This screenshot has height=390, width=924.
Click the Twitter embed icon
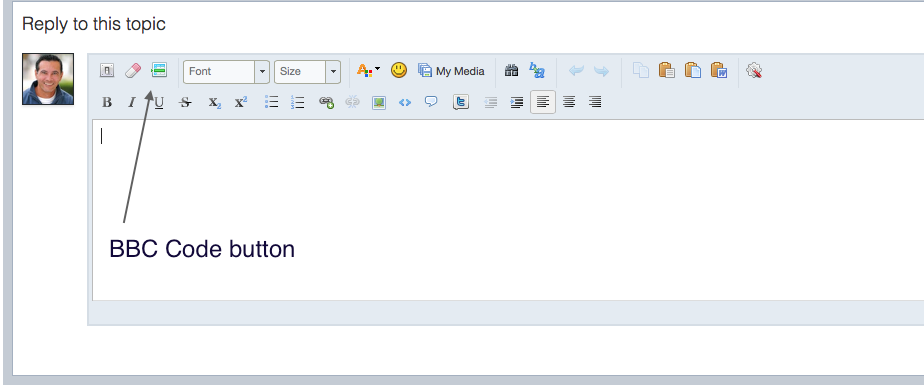[461, 103]
